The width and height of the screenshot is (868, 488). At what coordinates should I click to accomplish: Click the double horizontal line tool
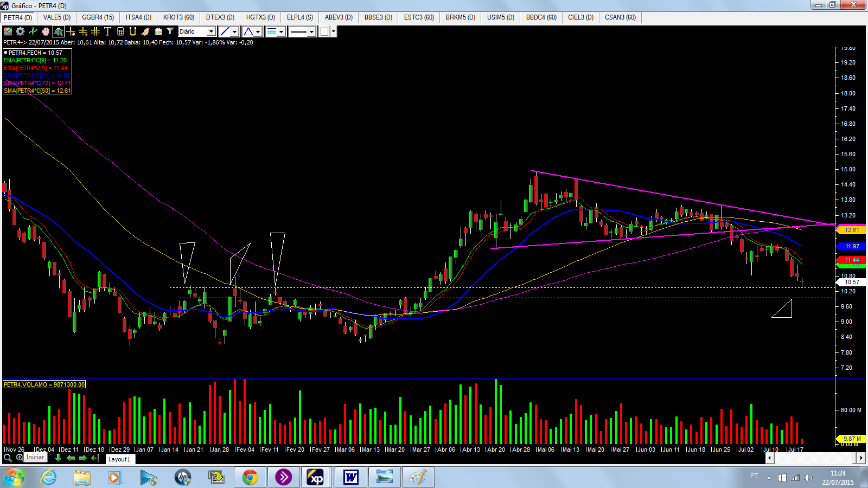point(83,31)
